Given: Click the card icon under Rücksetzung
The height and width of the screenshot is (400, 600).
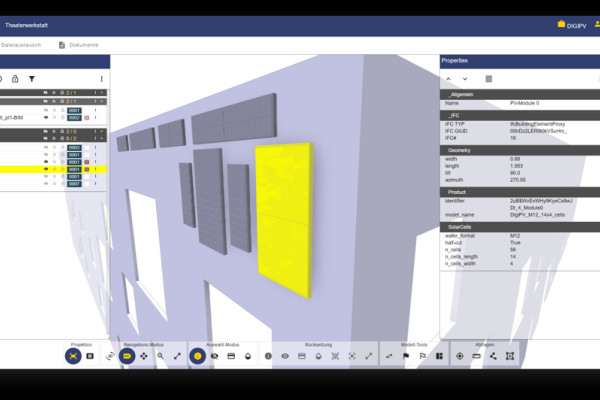Looking at the screenshot, I should (302, 356).
